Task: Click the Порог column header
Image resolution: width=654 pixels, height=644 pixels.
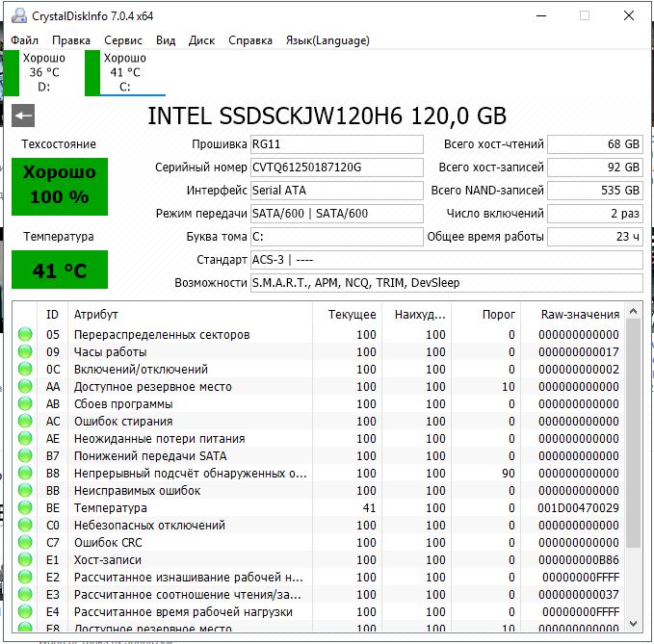Action: (x=485, y=314)
